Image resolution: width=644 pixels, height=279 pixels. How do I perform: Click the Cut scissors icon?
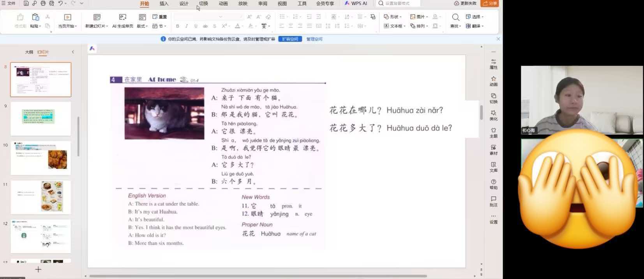tap(48, 17)
